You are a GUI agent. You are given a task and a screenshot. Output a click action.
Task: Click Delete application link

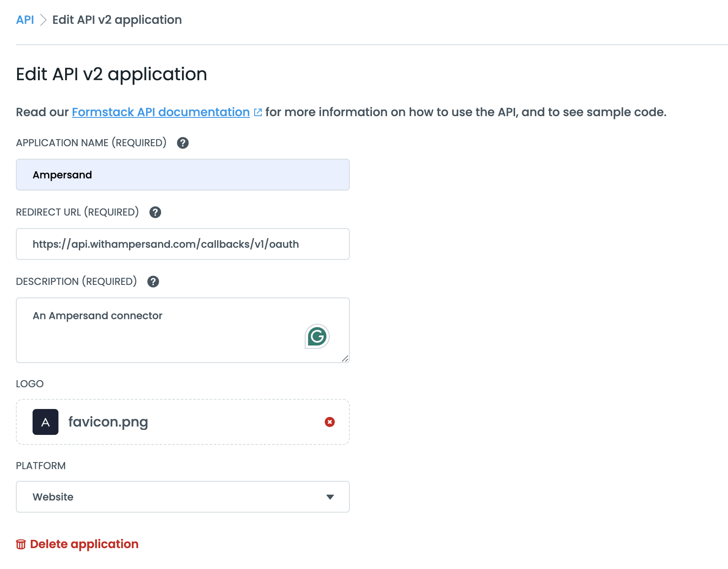pyautogui.click(x=84, y=544)
